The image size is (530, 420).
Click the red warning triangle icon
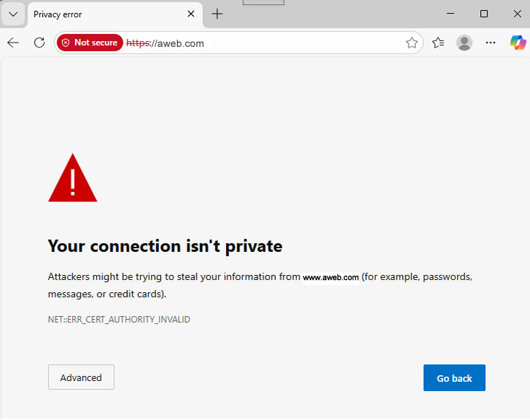[72, 178]
